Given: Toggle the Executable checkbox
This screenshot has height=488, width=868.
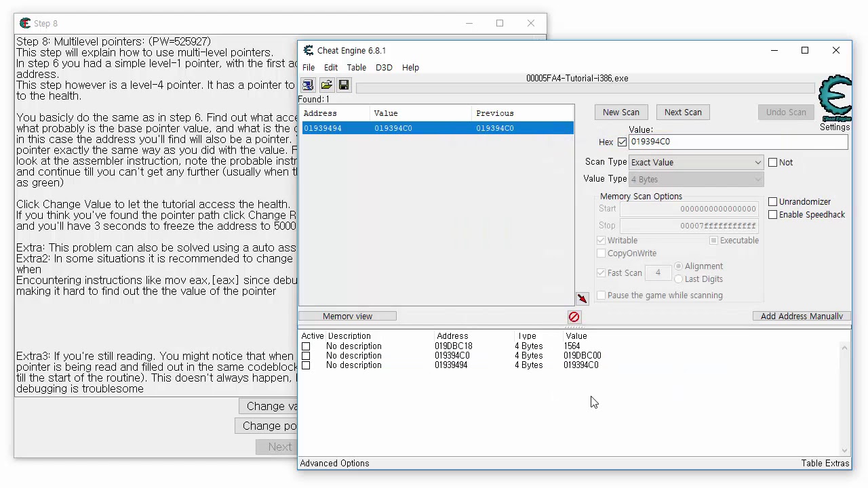Looking at the screenshot, I should click(x=713, y=240).
